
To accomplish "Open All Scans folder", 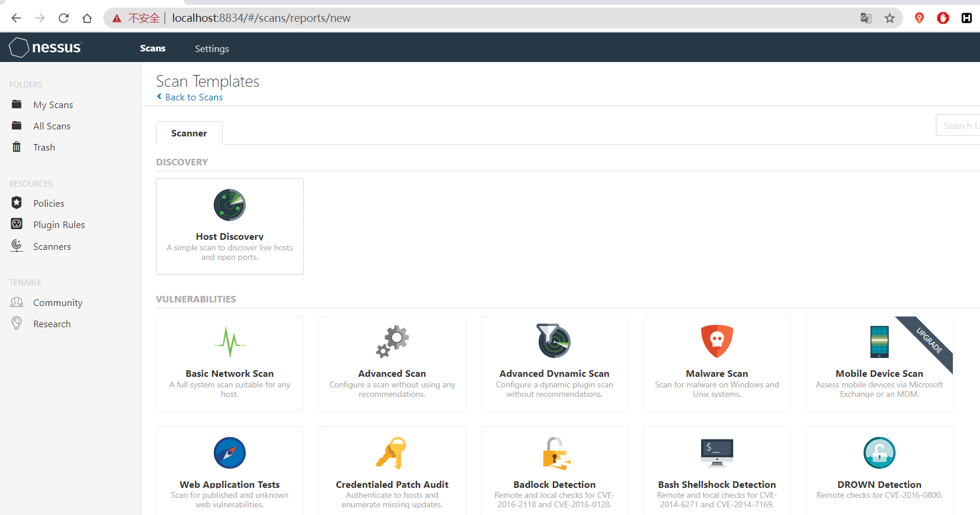I will 52,126.
